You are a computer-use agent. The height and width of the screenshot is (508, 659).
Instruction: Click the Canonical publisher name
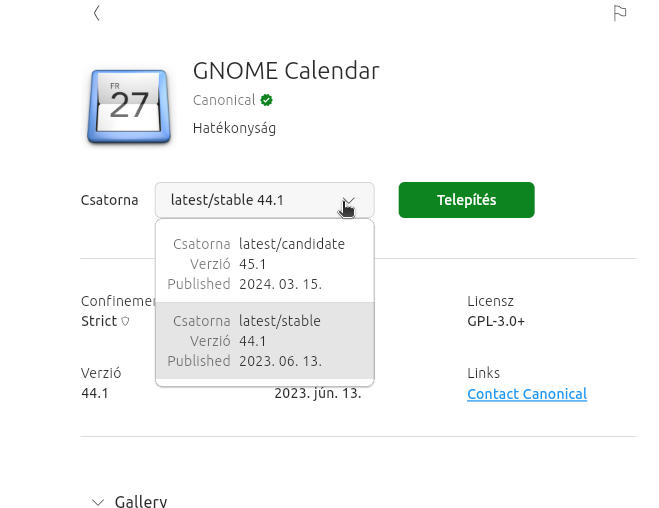224,100
